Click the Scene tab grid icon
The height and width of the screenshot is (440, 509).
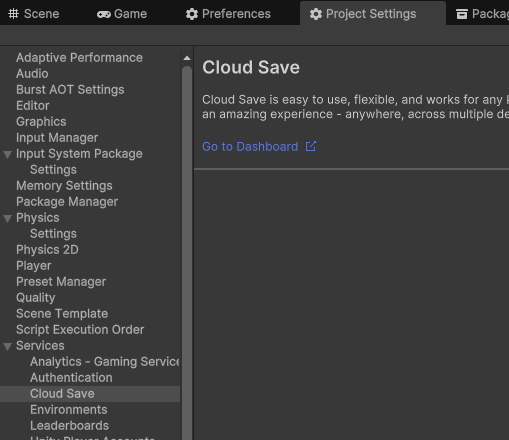click(x=14, y=14)
